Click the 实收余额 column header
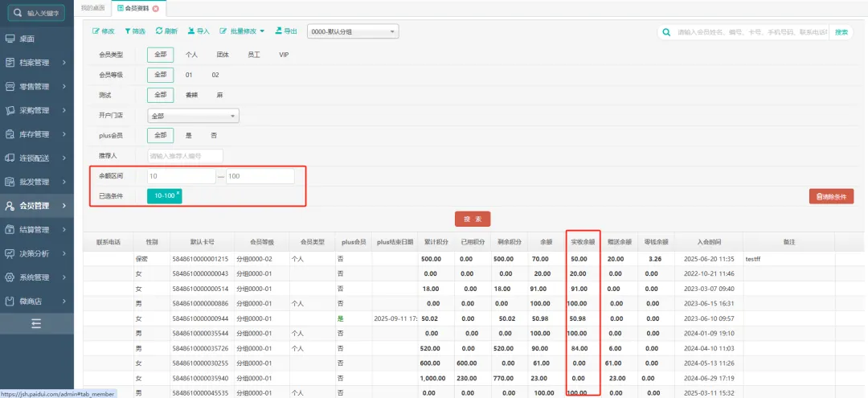This screenshot has height=398, width=868. pos(583,241)
